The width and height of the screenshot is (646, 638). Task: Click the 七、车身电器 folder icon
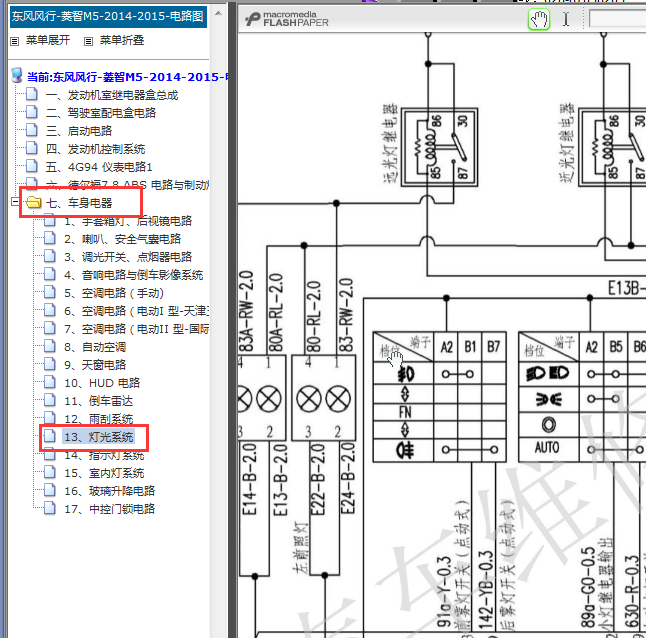pyautogui.click(x=33, y=202)
